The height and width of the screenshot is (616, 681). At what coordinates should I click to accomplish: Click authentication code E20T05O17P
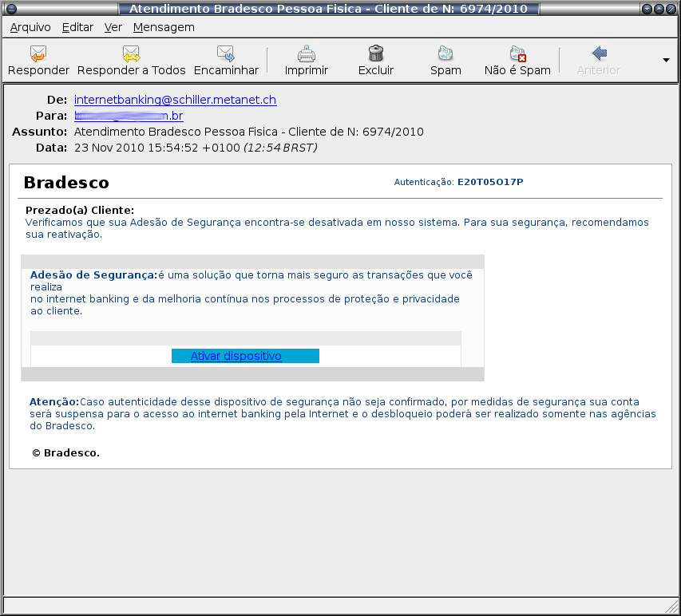490,182
